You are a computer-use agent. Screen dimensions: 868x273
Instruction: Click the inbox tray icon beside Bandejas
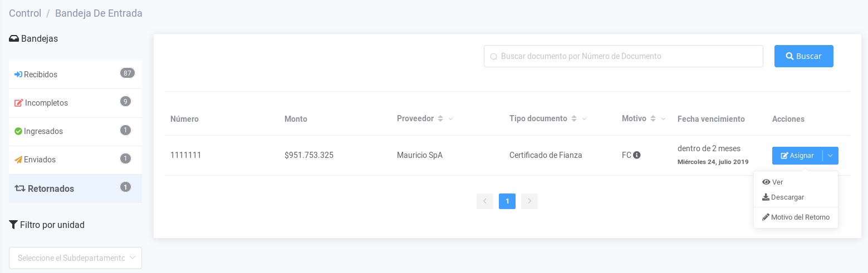14,38
